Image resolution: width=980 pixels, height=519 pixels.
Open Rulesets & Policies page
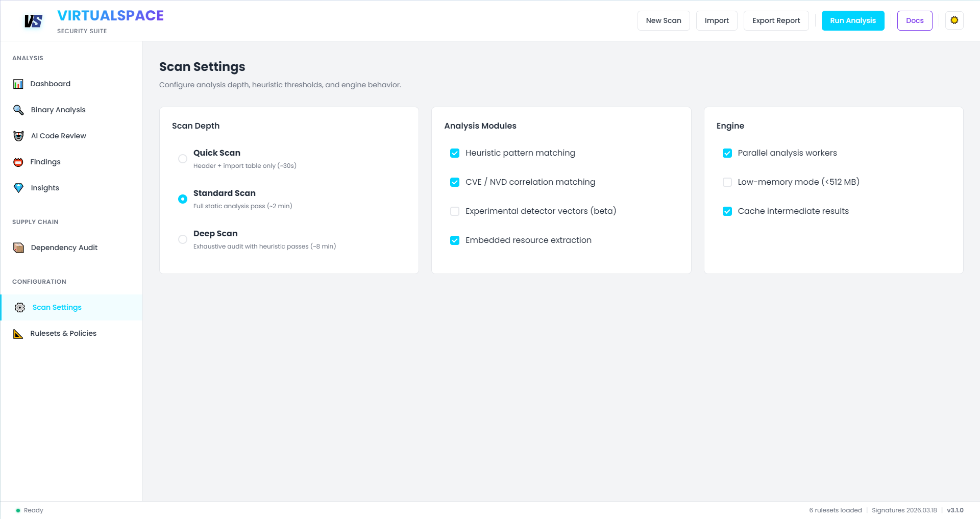pos(71,333)
